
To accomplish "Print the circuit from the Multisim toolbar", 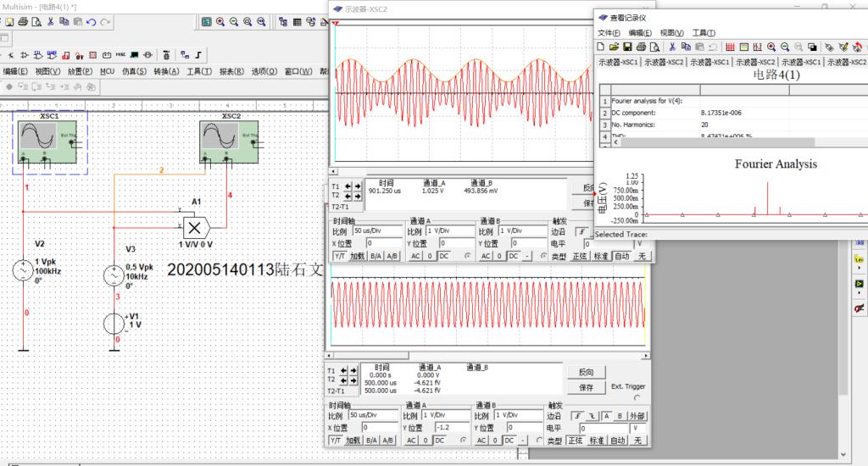I will 23,21.
